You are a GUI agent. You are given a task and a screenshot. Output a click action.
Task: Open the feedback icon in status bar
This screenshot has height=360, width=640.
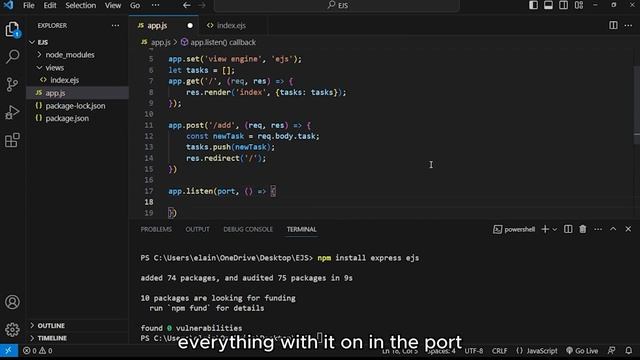tap(611, 351)
